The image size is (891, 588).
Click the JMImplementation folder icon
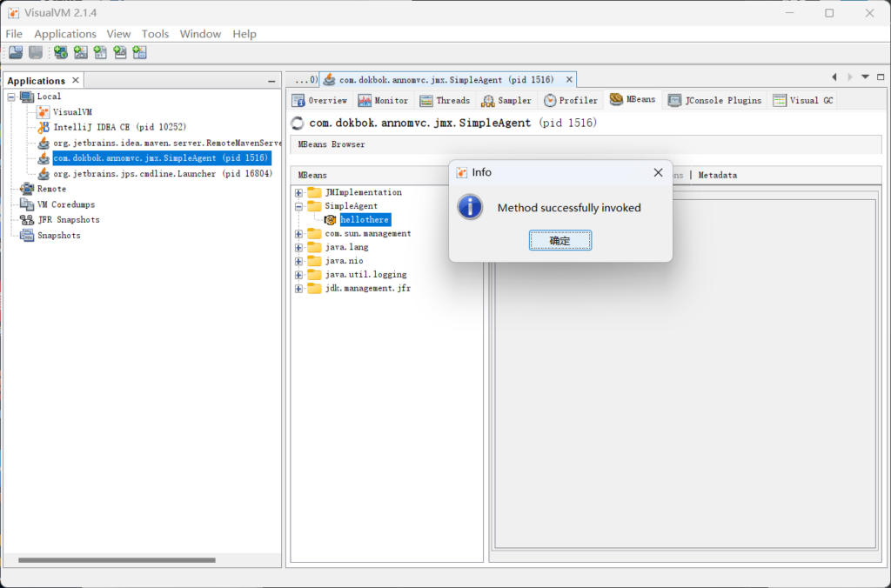pos(314,192)
